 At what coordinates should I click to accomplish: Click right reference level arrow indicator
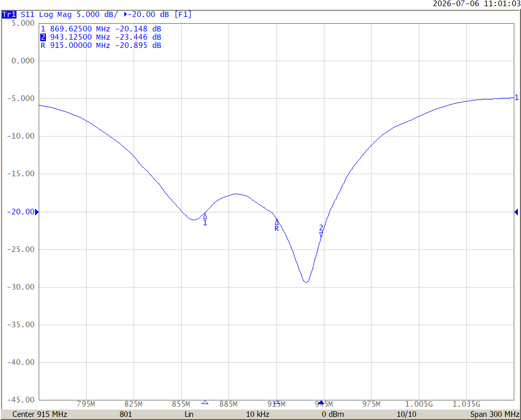pyautogui.click(x=516, y=212)
